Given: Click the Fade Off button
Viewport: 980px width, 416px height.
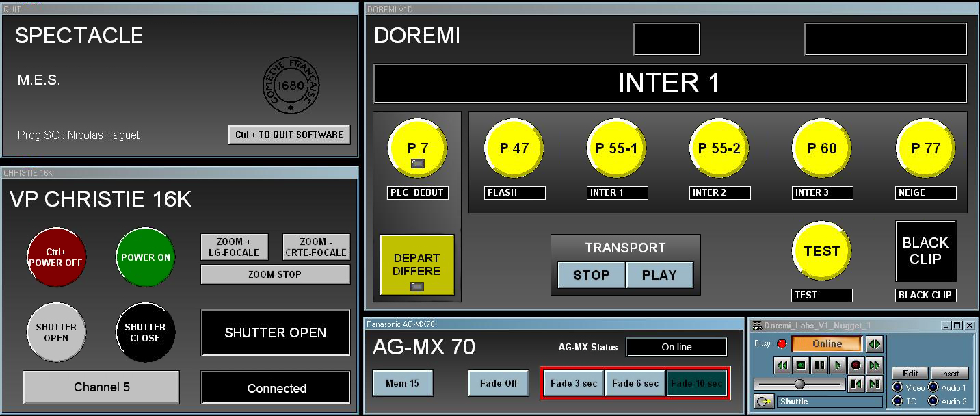Looking at the screenshot, I should tap(499, 383).
